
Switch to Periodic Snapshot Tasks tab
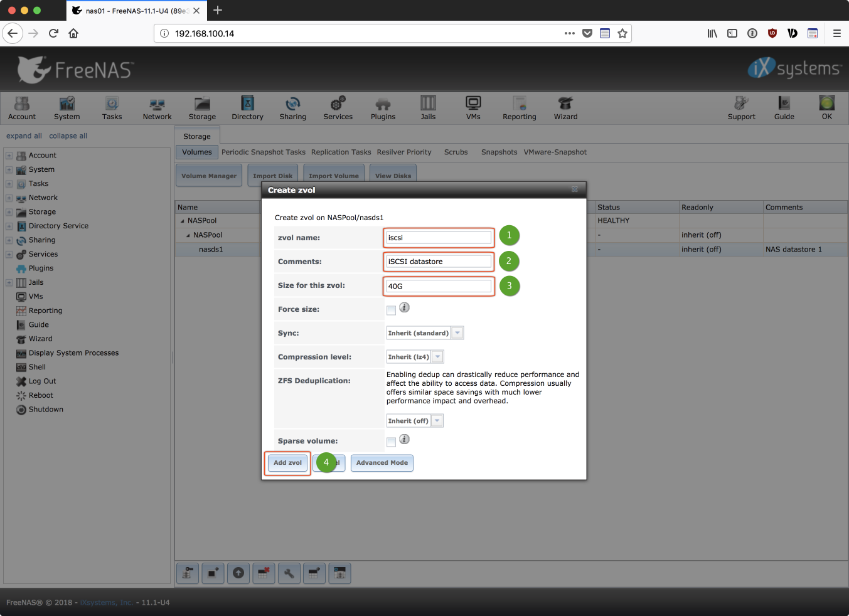click(263, 152)
